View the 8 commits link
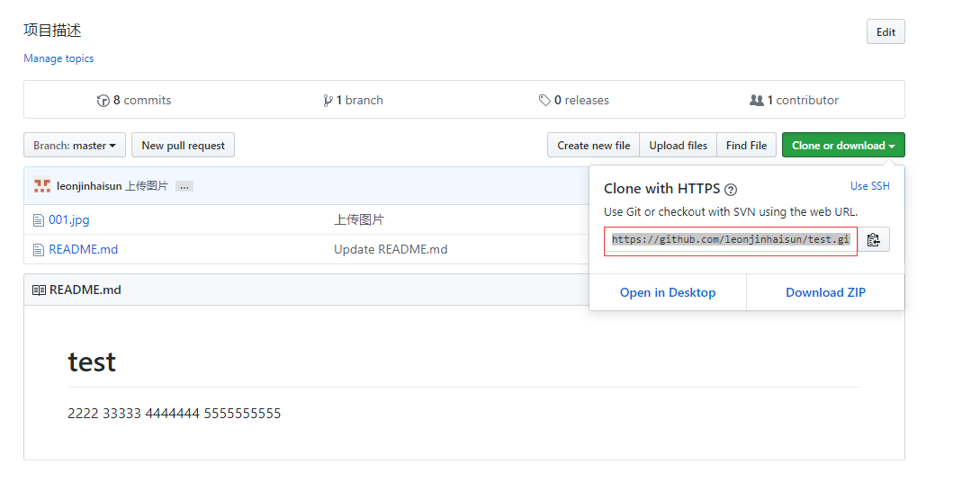This screenshot has height=482, width=980. click(x=134, y=100)
